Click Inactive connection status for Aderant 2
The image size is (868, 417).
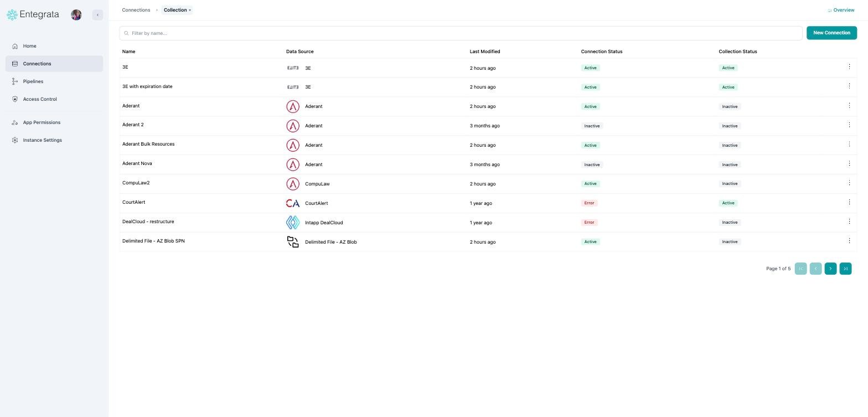pyautogui.click(x=592, y=126)
